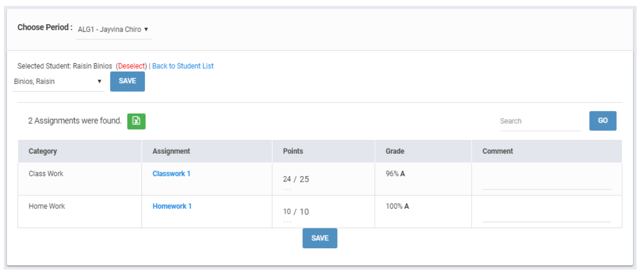Viewport: 644px width, 275px height.
Task: Edit the Classwork 1 points value 24
Action: pos(287,179)
